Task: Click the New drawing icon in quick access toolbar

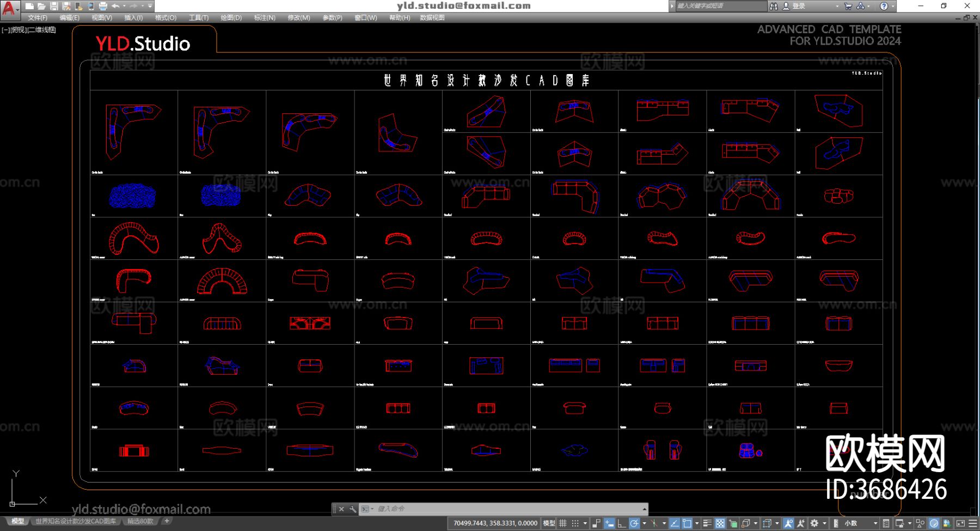Action: click(x=30, y=6)
